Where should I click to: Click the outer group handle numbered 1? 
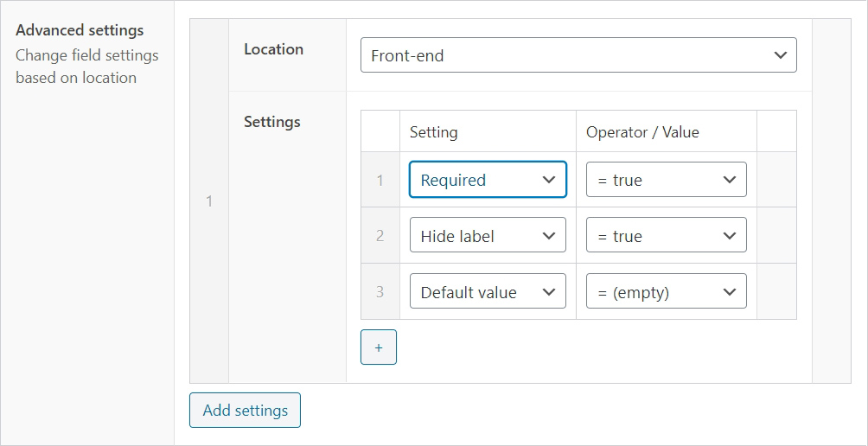coord(208,201)
